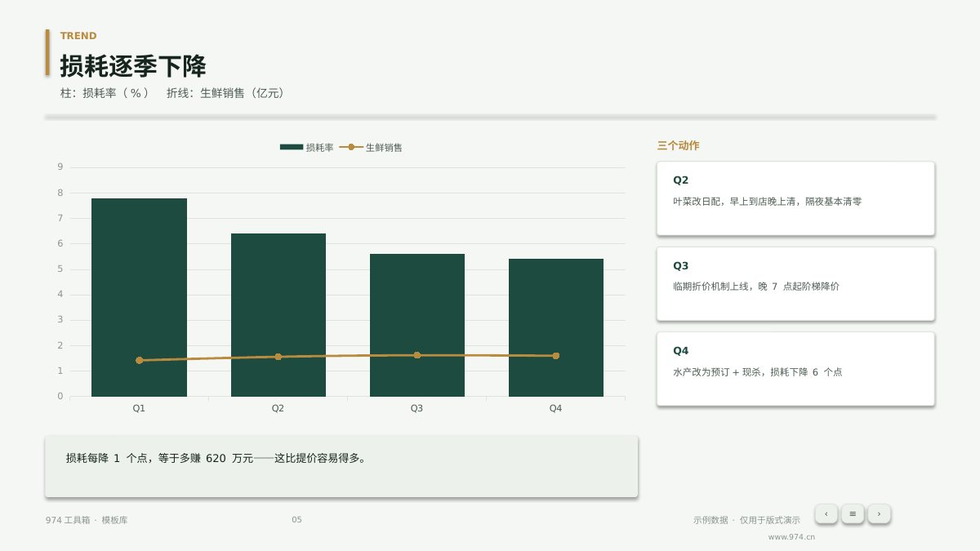Toggle 损耗率 legend entry
Image resolution: width=980 pixels, height=551 pixels.
pos(306,148)
